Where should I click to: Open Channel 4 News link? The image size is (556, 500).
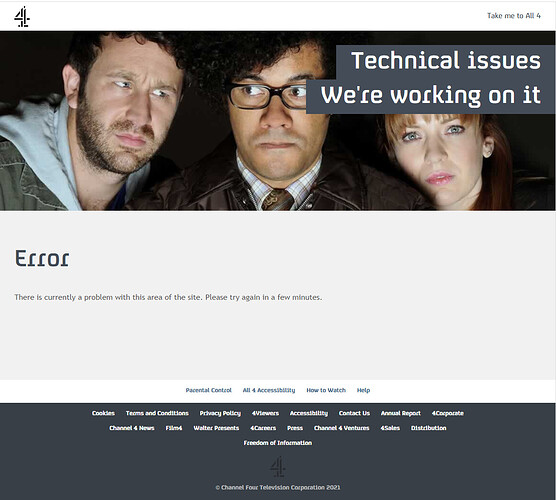132,428
